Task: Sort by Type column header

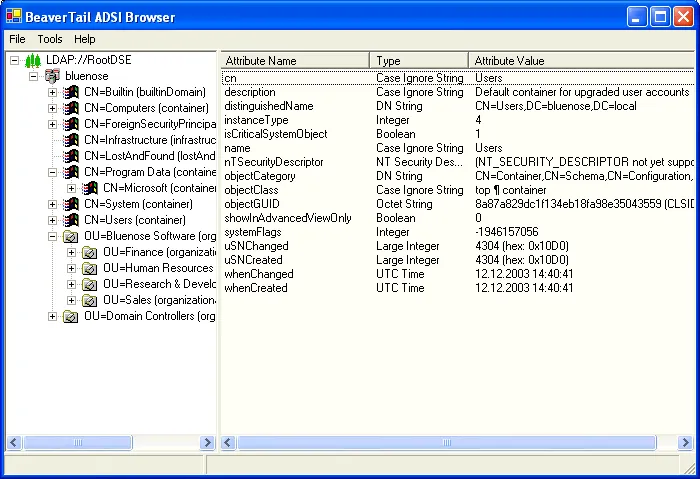Action: (x=419, y=61)
